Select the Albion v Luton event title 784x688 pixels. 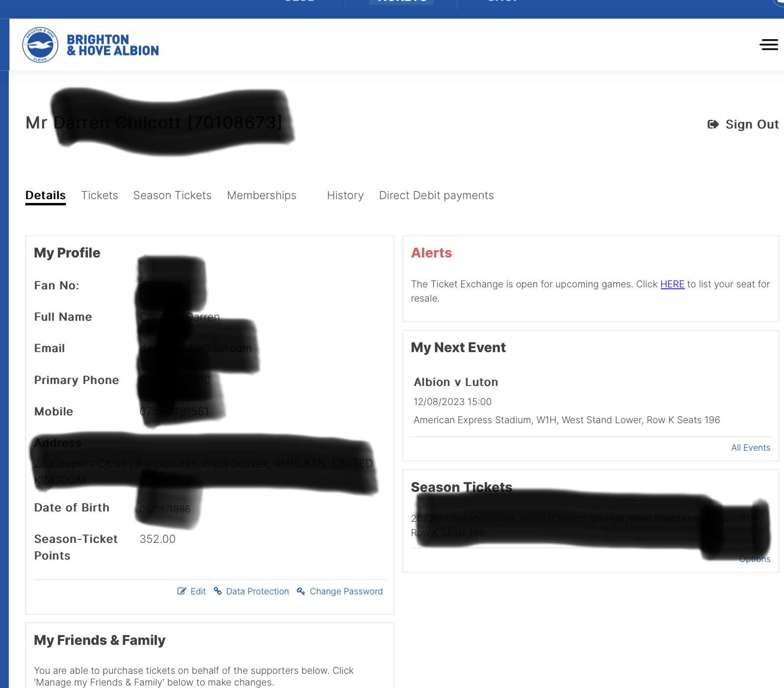pyautogui.click(x=456, y=382)
